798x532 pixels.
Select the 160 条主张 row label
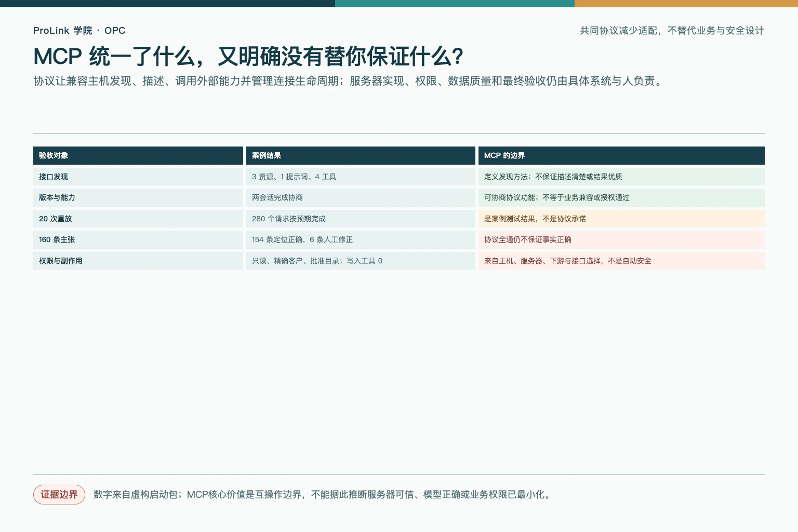coord(138,240)
